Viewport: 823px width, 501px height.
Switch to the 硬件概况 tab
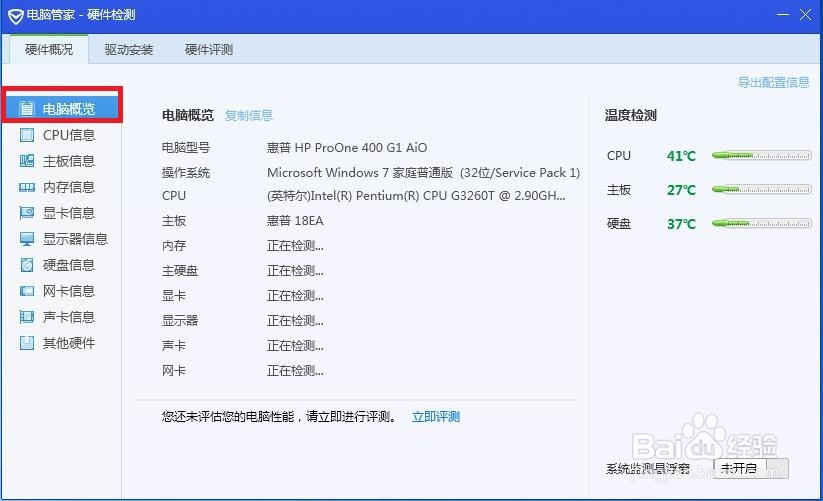point(49,49)
